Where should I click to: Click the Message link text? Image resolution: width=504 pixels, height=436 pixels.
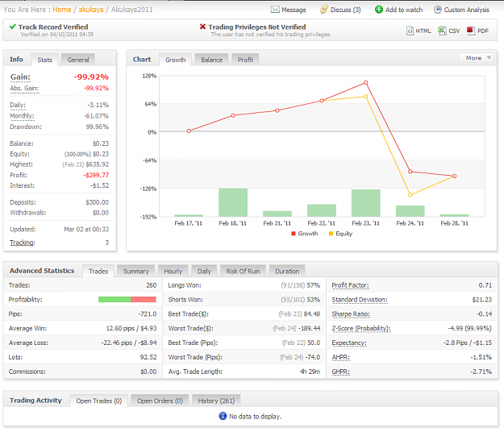(294, 10)
